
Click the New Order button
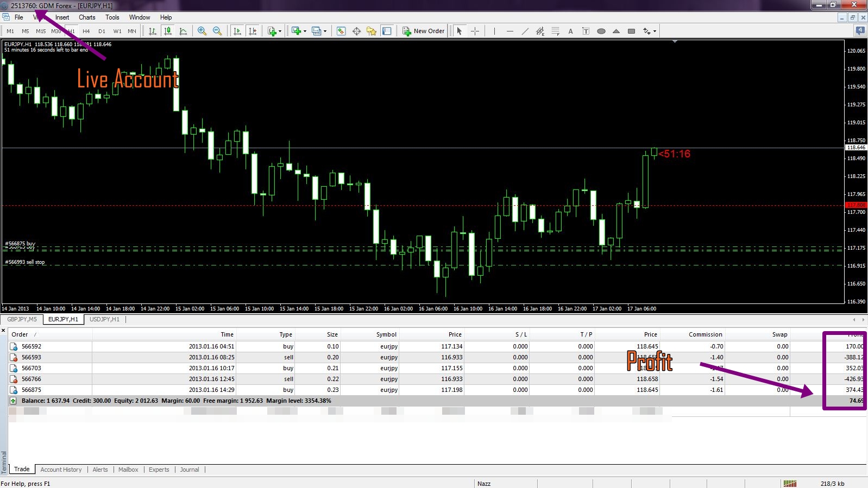point(424,31)
